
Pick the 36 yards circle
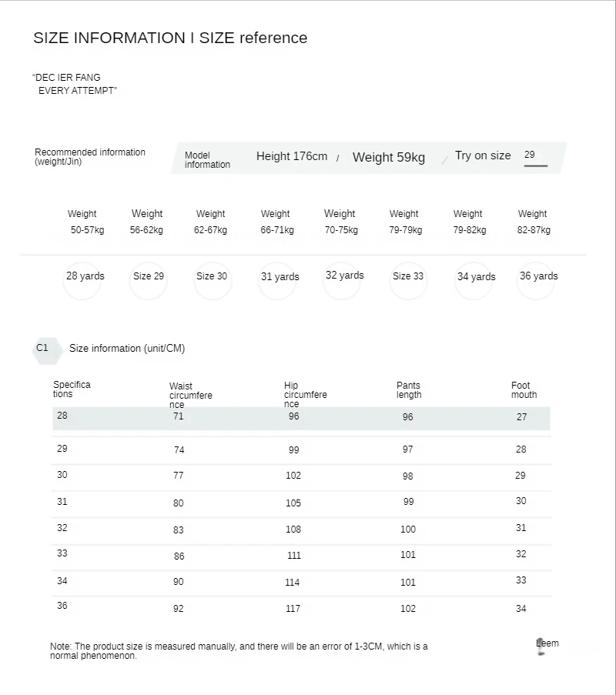pyautogui.click(x=536, y=280)
